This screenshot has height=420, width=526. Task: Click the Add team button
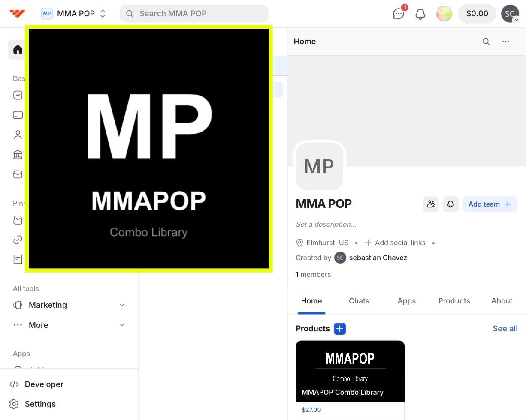[490, 204]
